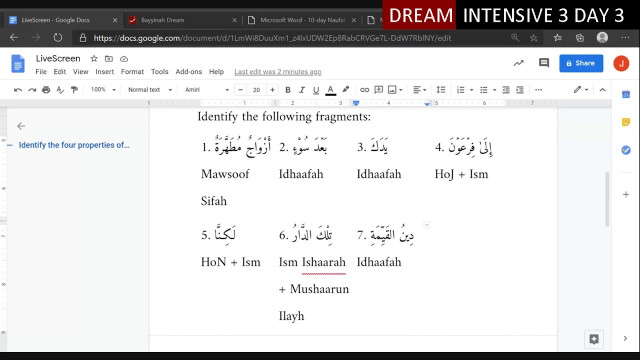Click the vertical document scrollbar

pos(607,199)
